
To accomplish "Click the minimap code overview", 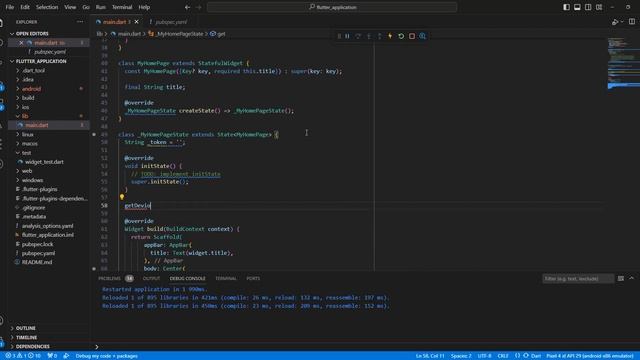I will 623,63.
